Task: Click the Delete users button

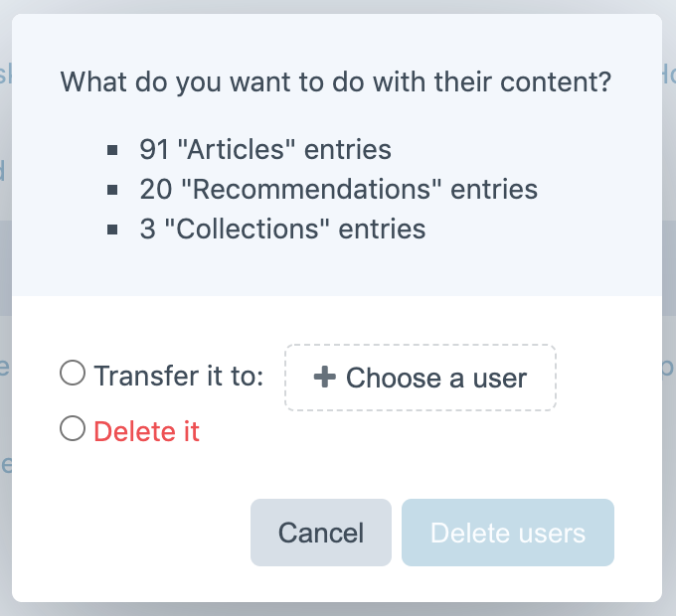Action: [507, 533]
